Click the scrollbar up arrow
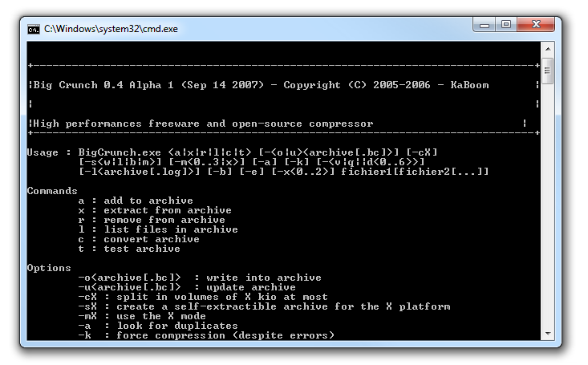Viewport: 588px width, 365px height. tap(548, 49)
